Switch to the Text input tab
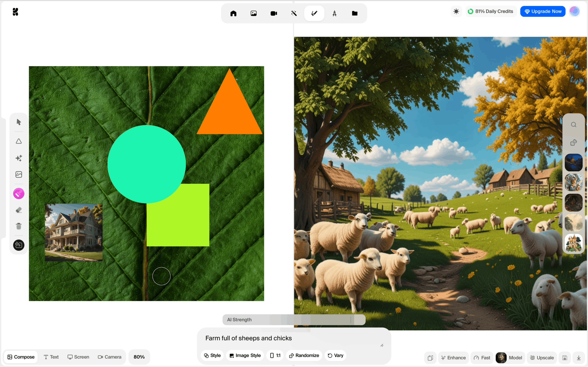The width and height of the screenshot is (588, 367). pos(51,357)
